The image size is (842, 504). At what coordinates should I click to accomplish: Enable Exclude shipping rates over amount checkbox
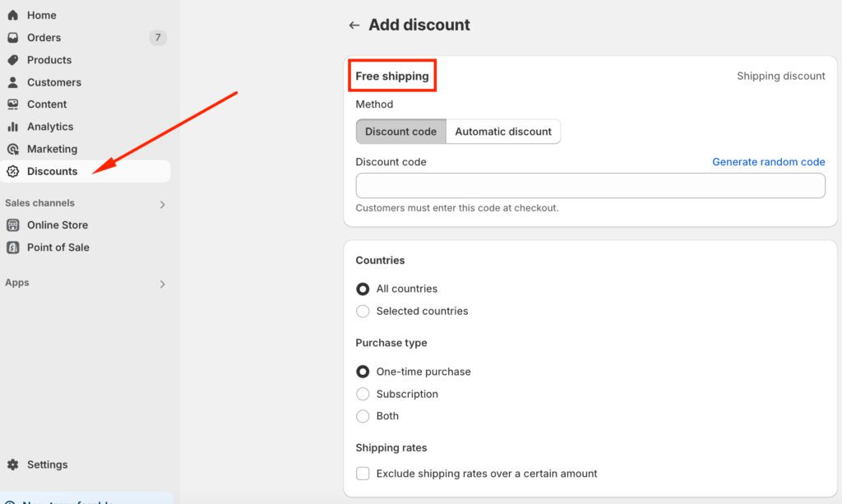[x=363, y=474]
